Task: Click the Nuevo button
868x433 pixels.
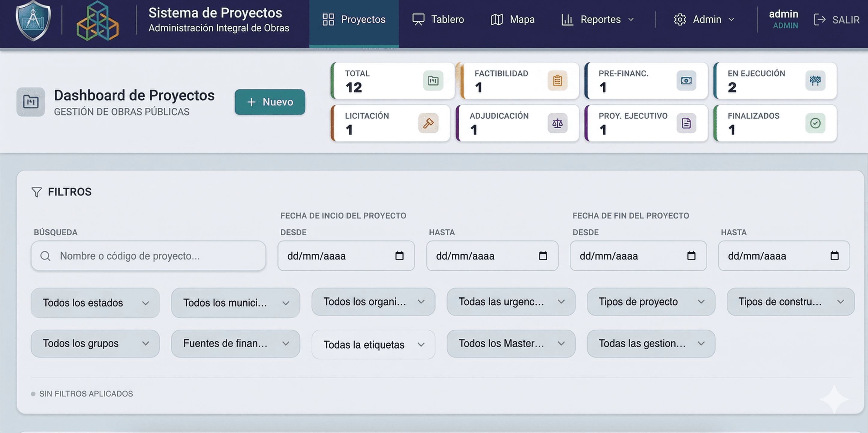Action: coord(270,102)
